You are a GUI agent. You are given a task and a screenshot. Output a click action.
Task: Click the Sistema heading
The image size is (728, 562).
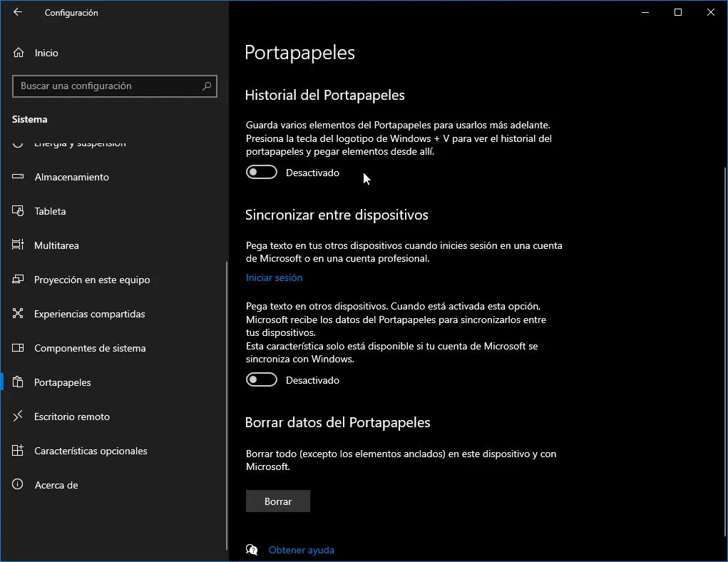(30, 119)
